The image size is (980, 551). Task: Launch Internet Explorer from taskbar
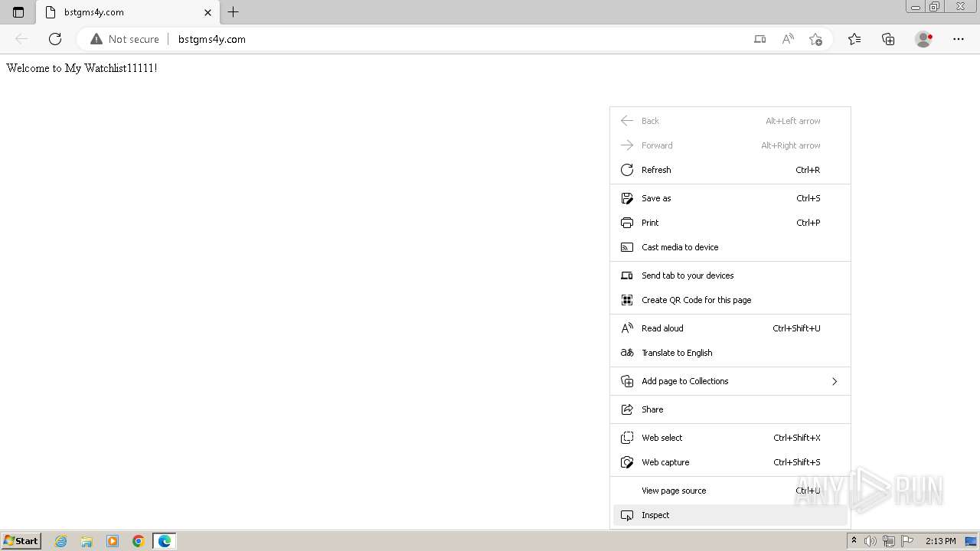point(61,541)
